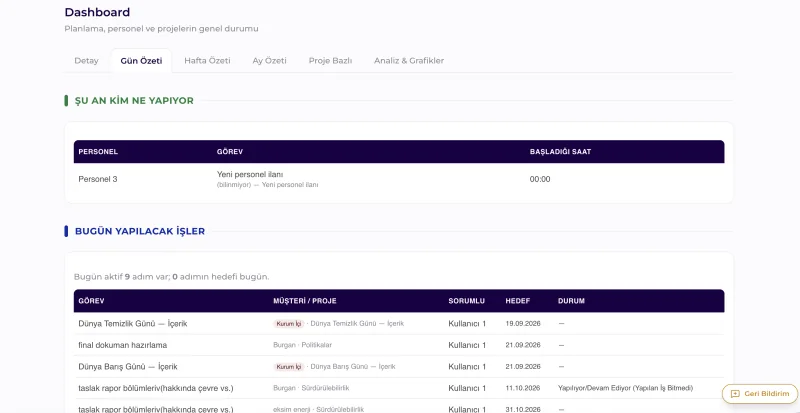Click Kurum İçi badge in Temizlik Günü row

289,324
